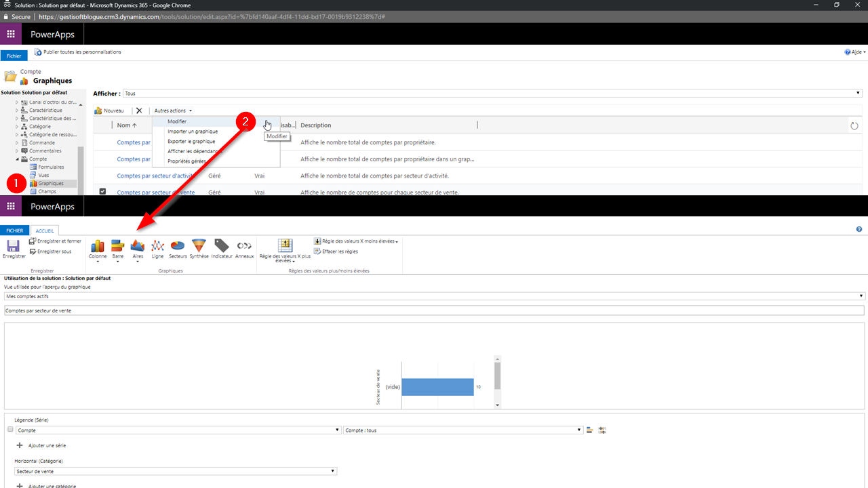Edit the chart name field Comptes par secteur de vente
868x488 pixels.
435,310
